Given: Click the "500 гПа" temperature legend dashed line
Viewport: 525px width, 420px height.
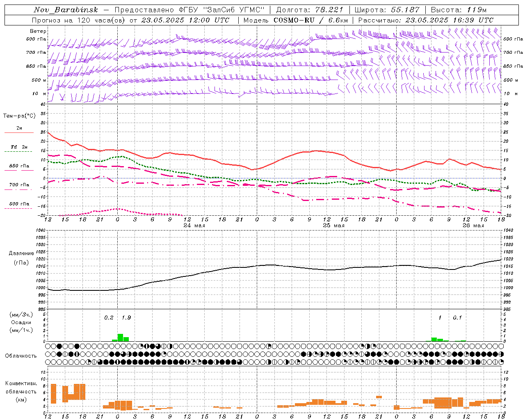Looking at the screenshot, I should coord(18,209).
